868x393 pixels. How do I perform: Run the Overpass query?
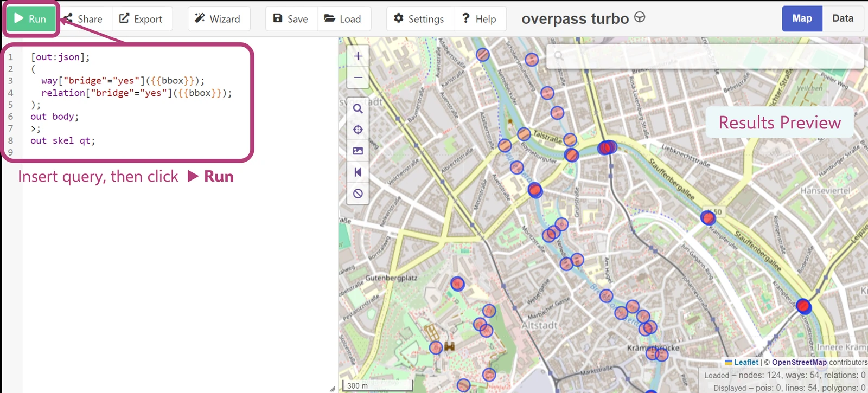pyautogui.click(x=31, y=19)
